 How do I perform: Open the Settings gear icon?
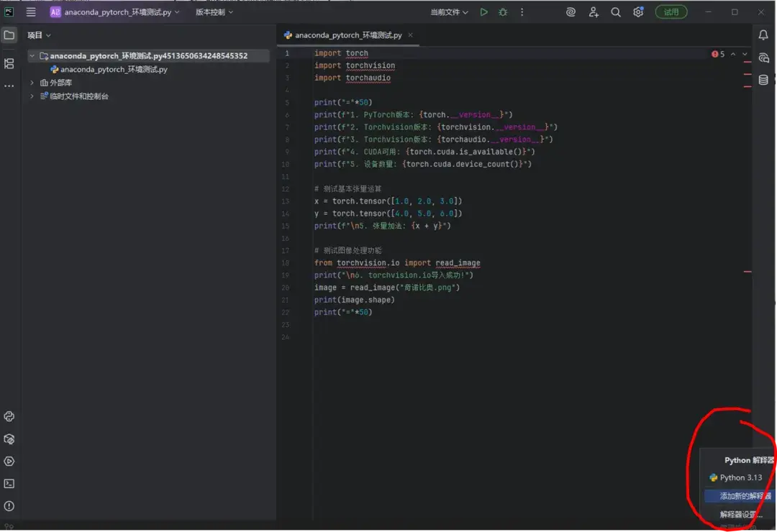point(639,12)
